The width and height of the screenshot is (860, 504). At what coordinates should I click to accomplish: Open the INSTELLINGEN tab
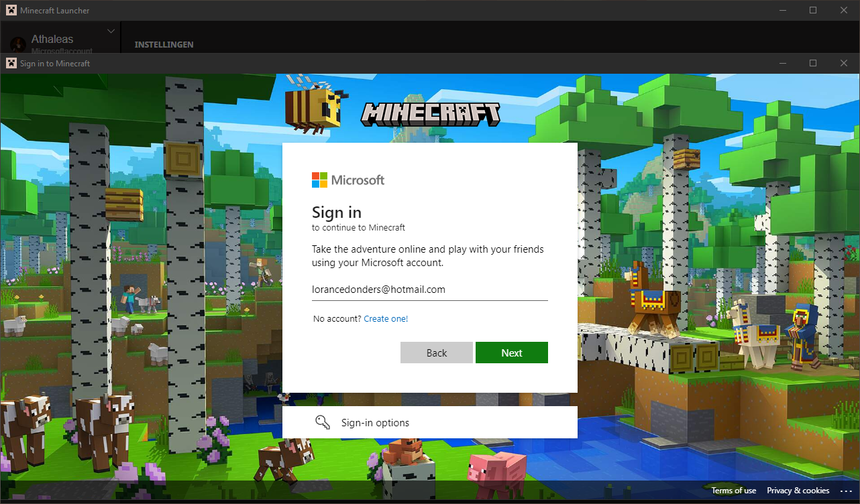tap(164, 44)
